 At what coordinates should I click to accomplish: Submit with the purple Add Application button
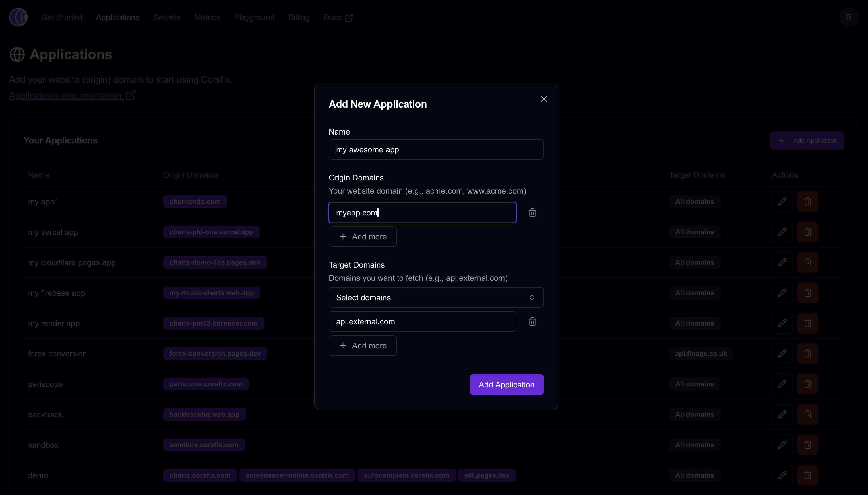pyautogui.click(x=506, y=385)
